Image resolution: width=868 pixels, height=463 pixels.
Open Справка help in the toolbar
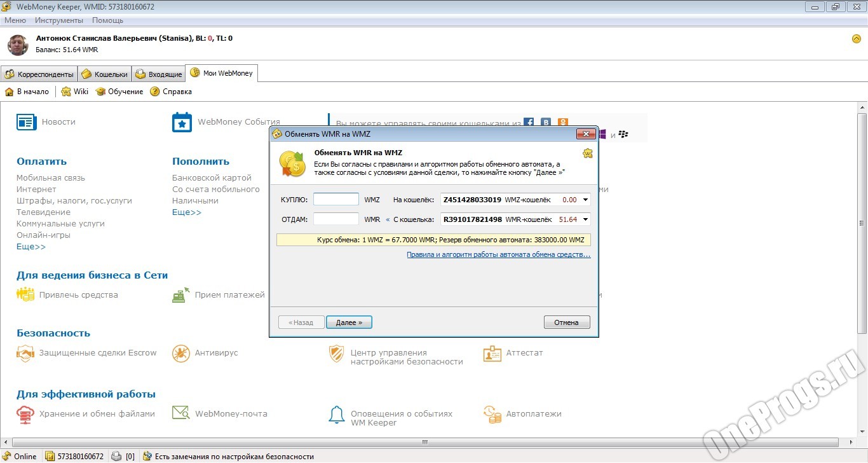pyautogui.click(x=171, y=92)
